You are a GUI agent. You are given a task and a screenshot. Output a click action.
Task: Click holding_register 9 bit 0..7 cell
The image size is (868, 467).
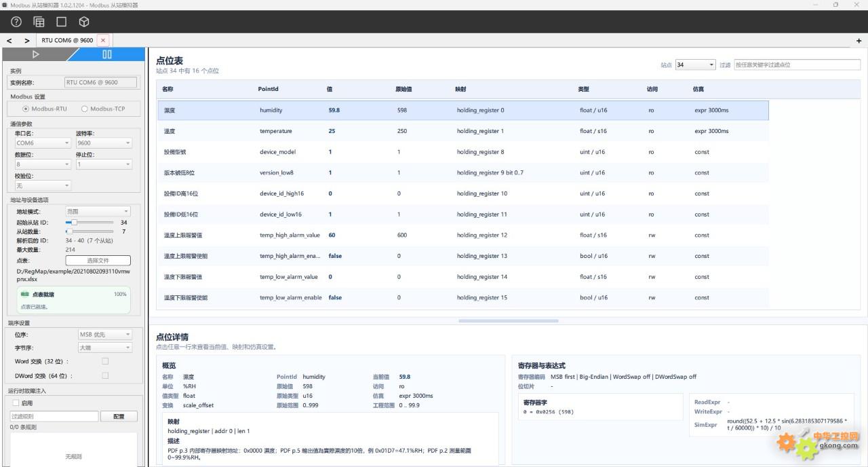tap(490, 172)
